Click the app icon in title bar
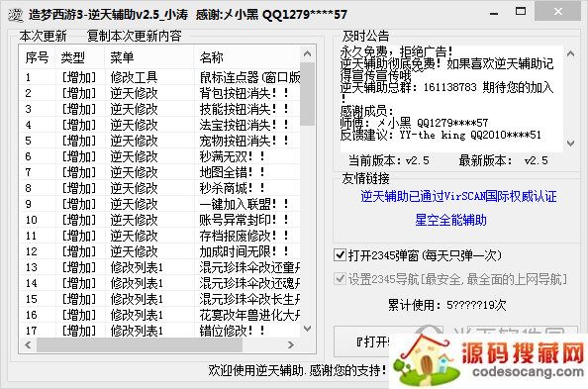588x389 pixels. 16,15
